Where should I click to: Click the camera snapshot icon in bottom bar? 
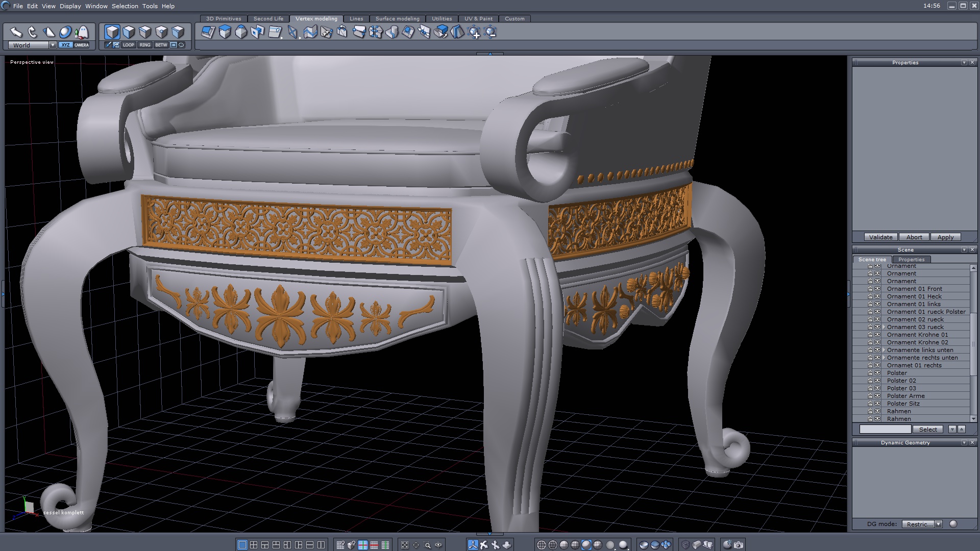(x=739, y=545)
